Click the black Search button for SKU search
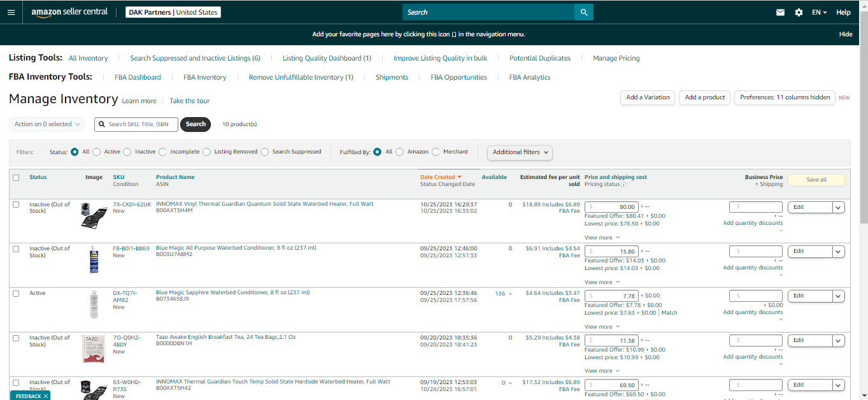Image resolution: width=868 pixels, height=400 pixels. pos(196,124)
